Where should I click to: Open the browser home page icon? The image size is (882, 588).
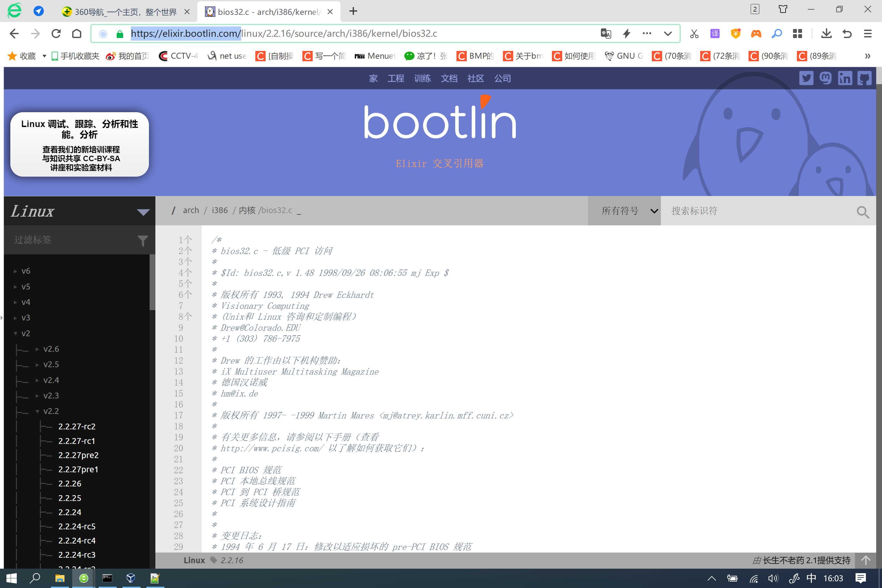click(77, 34)
